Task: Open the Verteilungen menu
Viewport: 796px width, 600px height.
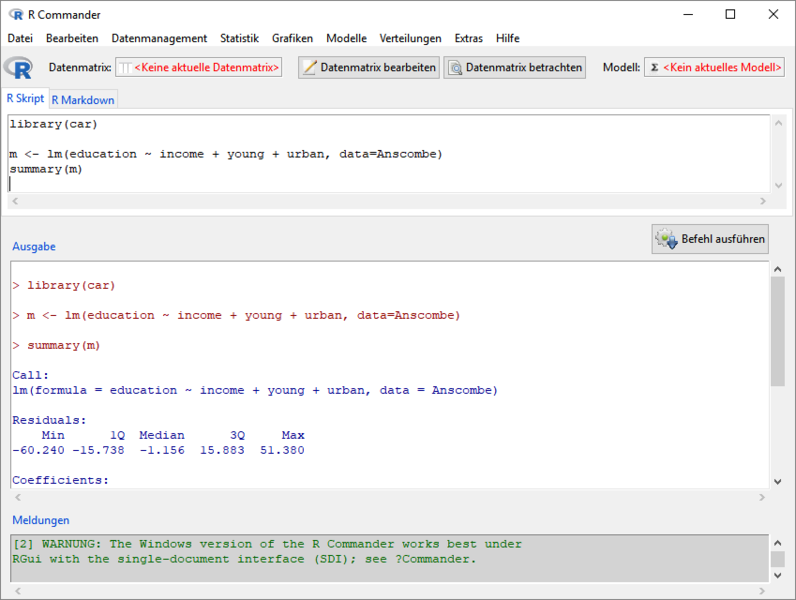Action: coord(410,38)
